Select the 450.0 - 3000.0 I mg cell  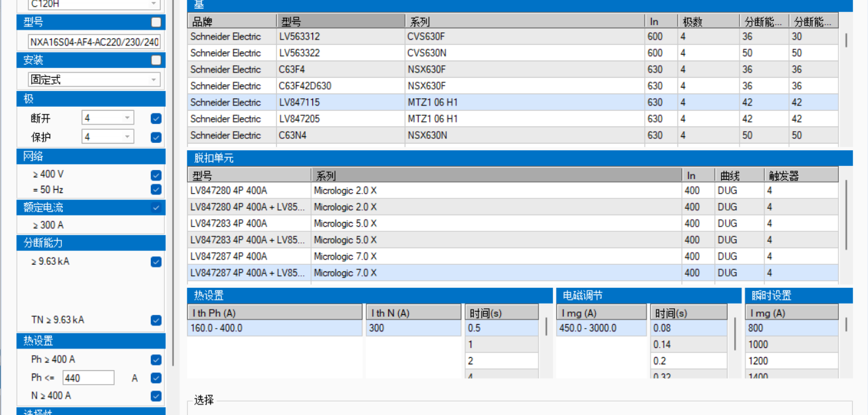[601, 328]
